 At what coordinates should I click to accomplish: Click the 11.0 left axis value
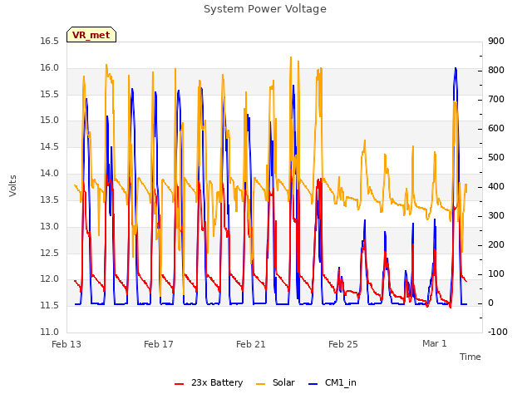point(50,332)
